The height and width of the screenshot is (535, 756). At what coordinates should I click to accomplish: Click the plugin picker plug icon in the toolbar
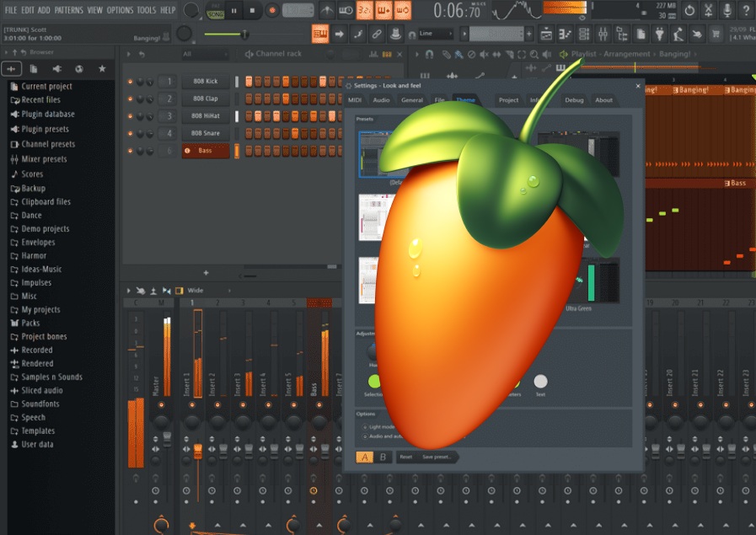point(660,34)
